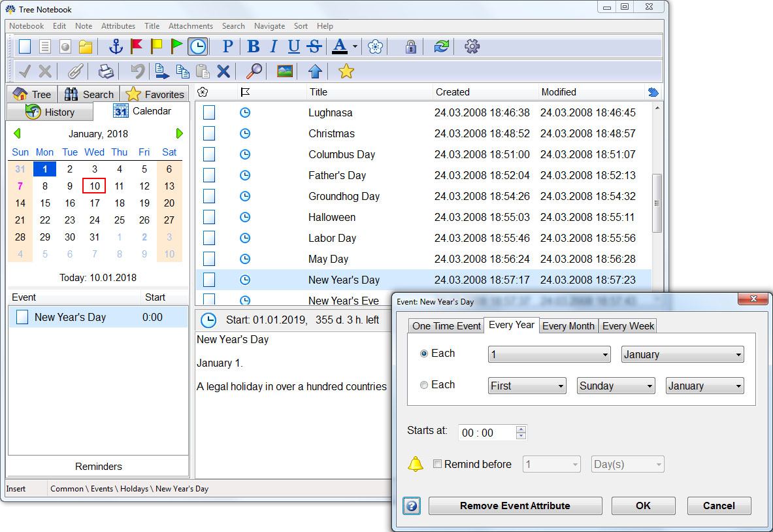This screenshot has width=773, height=532.
Task: Click the Reminders button
Action: tap(99, 467)
